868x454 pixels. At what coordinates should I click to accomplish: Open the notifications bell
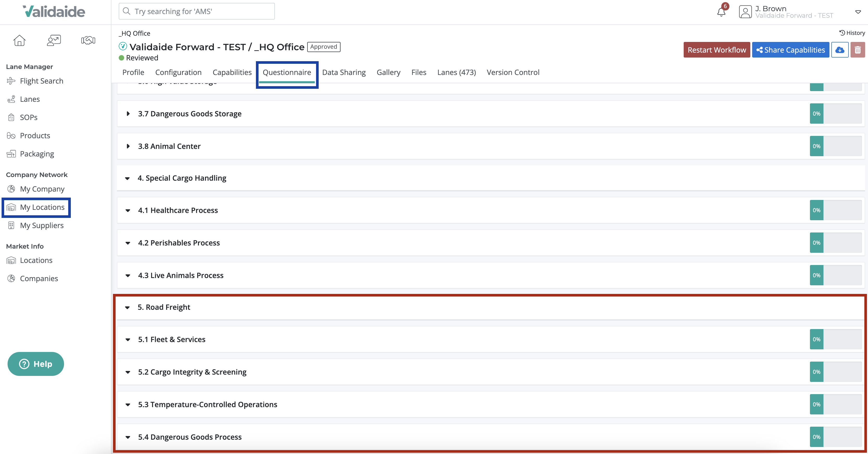click(721, 12)
